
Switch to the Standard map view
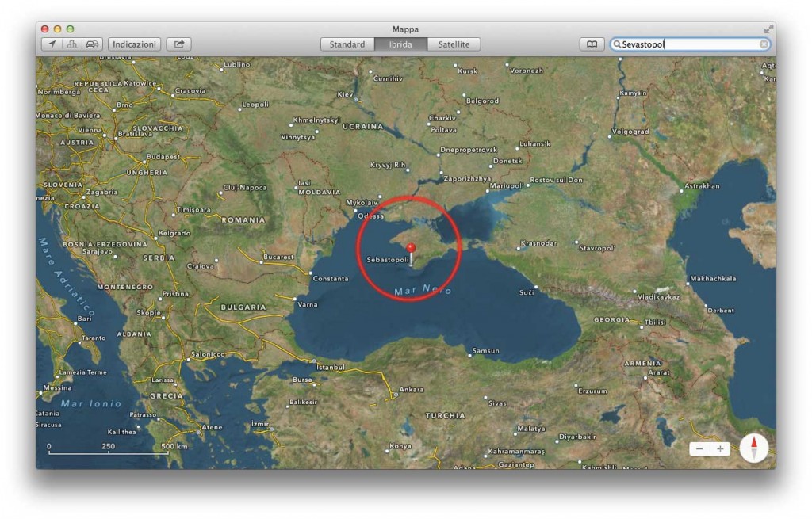(x=347, y=44)
